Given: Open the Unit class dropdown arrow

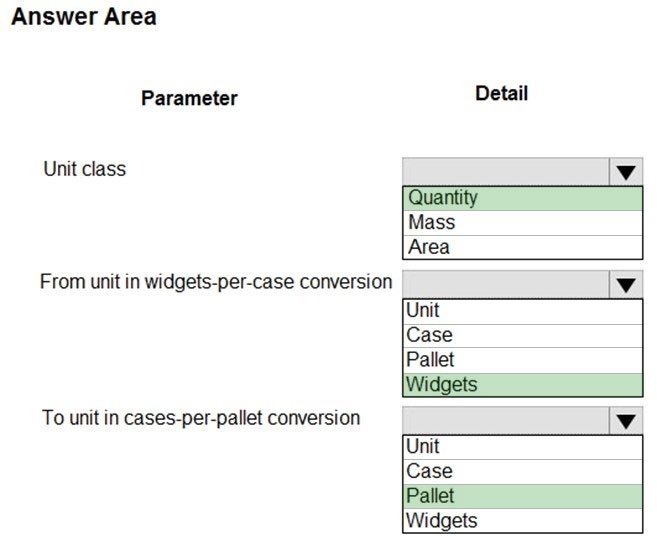Looking at the screenshot, I should 626,172.
